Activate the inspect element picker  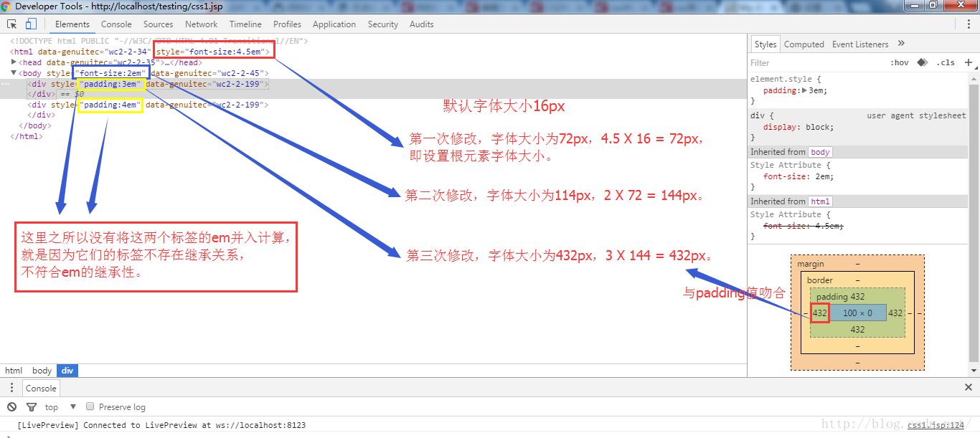coord(11,24)
